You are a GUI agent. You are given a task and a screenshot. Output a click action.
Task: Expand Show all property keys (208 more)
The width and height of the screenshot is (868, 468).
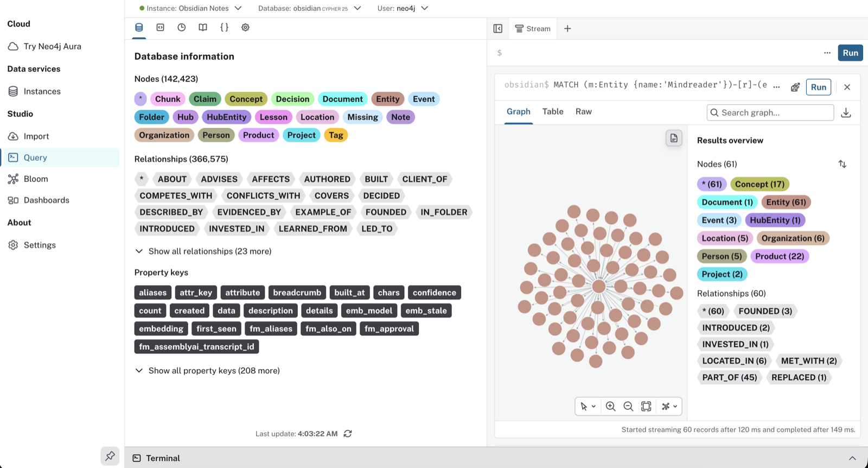coord(207,370)
